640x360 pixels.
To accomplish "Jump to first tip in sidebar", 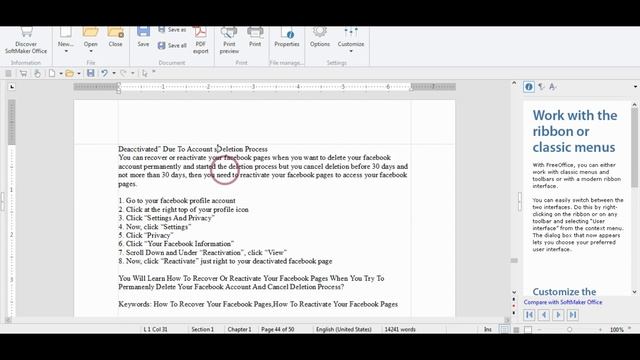I will [x=529, y=315].
